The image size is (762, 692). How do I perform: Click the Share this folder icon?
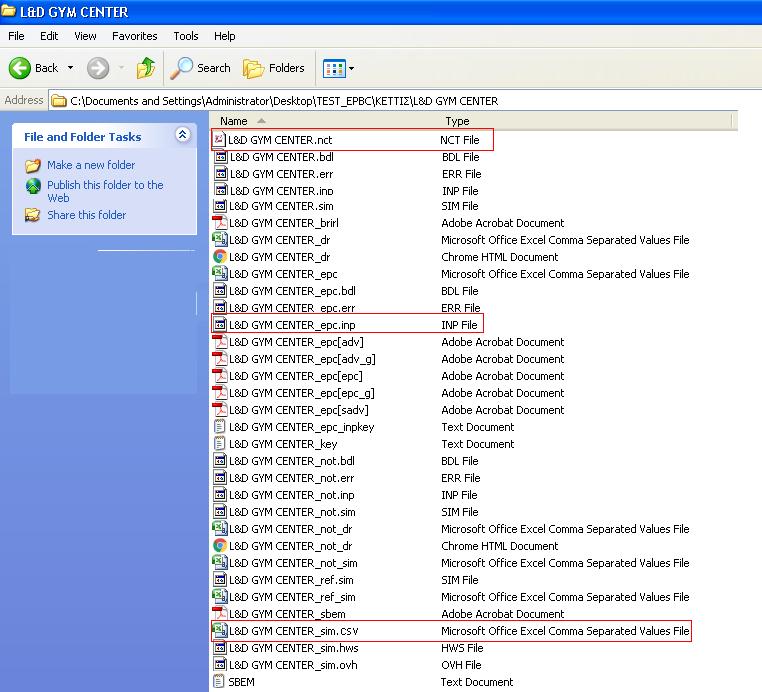[x=33, y=215]
